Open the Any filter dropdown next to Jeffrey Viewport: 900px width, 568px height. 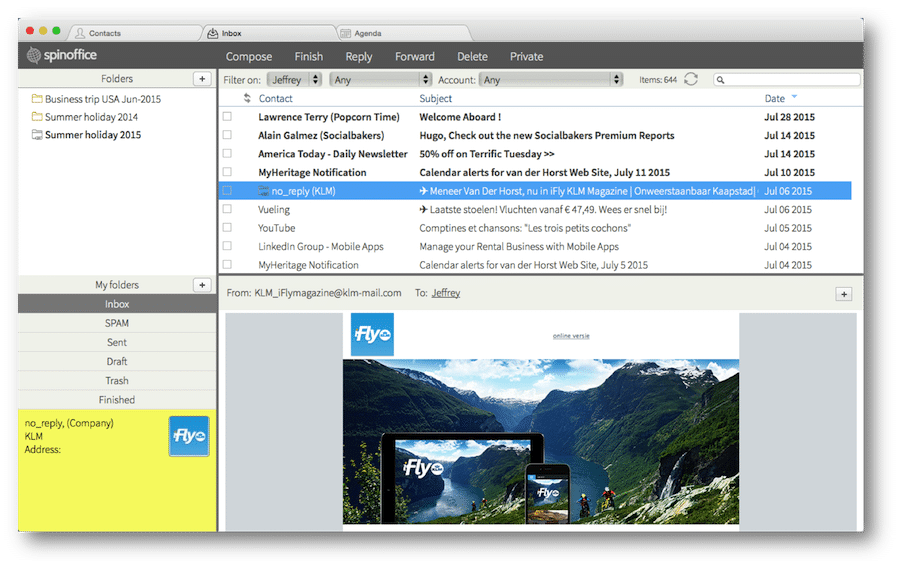coord(381,80)
